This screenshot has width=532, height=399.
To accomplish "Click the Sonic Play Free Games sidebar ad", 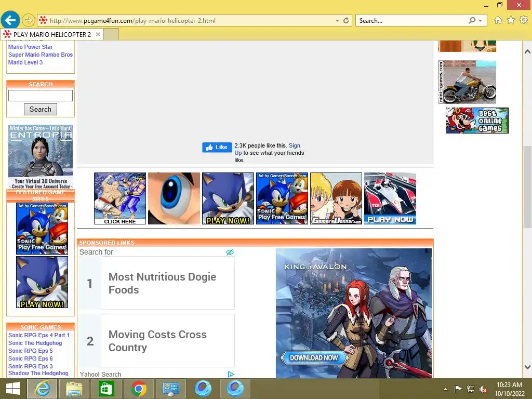I will click(42, 229).
